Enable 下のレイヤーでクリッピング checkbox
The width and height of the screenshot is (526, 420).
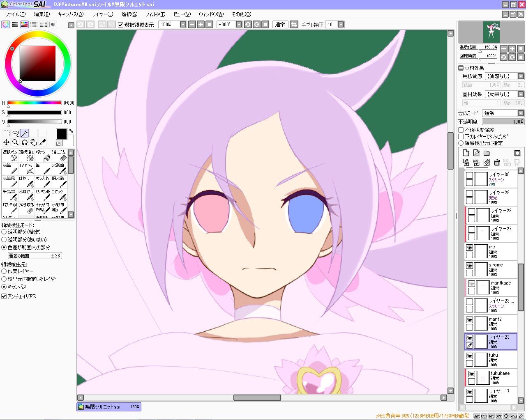pyautogui.click(x=461, y=136)
